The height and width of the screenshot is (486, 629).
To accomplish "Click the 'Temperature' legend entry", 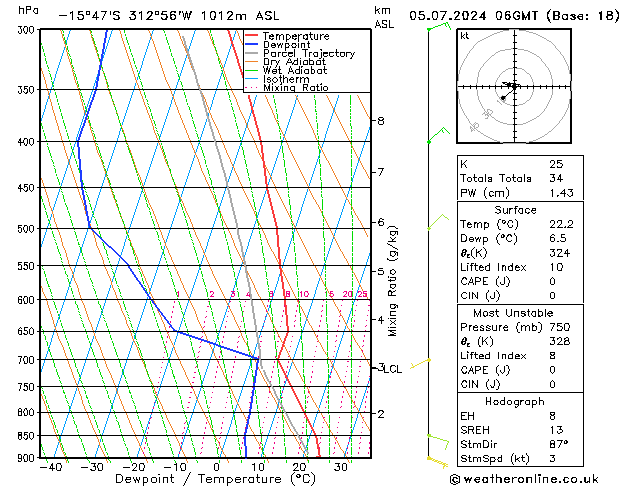I will pyautogui.click(x=296, y=36).
